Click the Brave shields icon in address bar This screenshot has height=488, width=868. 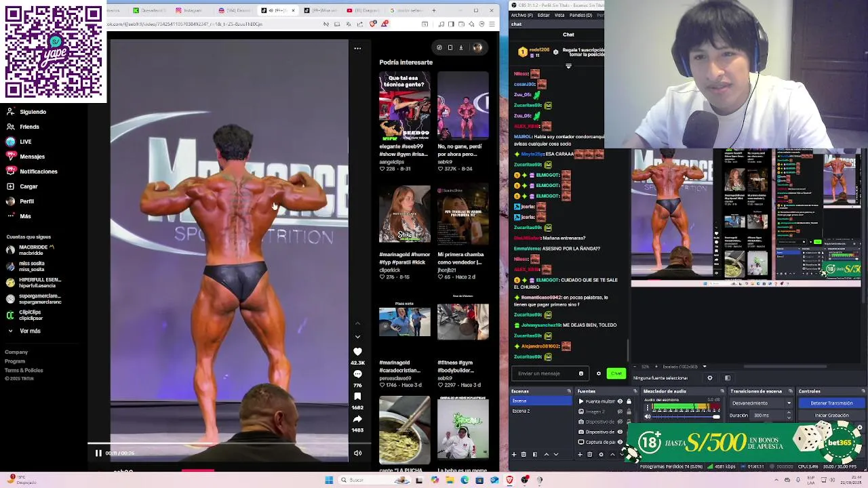point(373,24)
